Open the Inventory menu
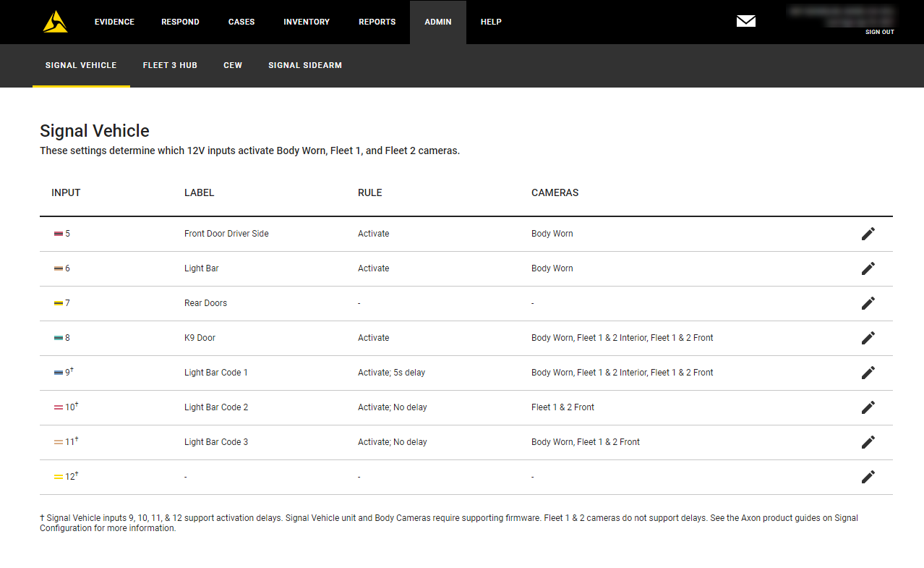 click(x=307, y=22)
